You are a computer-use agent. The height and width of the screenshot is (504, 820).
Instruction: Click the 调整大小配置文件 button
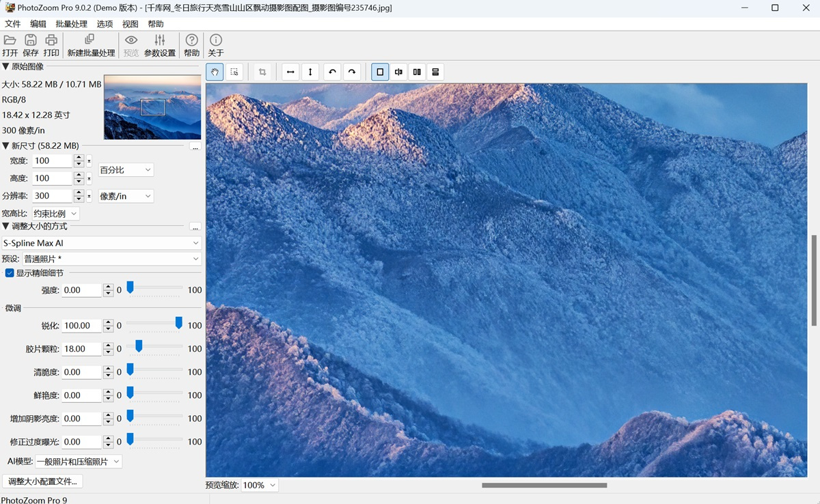[x=41, y=481]
